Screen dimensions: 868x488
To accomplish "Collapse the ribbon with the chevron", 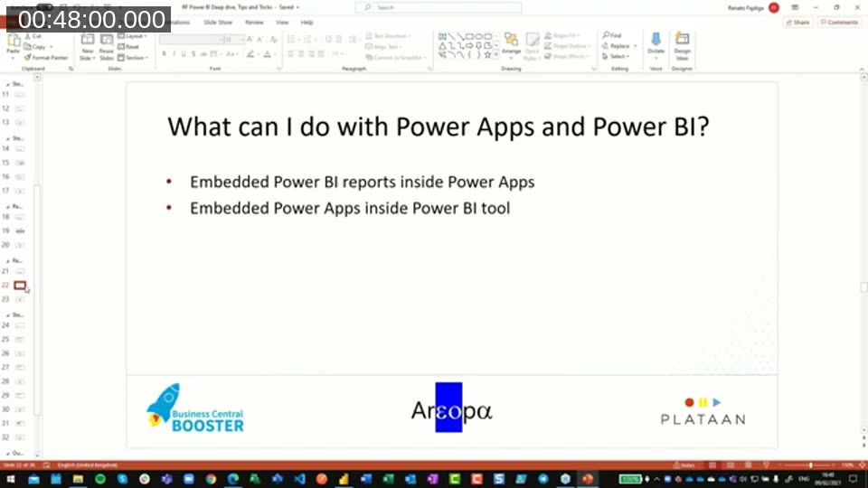I will click(x=862, y=69).
